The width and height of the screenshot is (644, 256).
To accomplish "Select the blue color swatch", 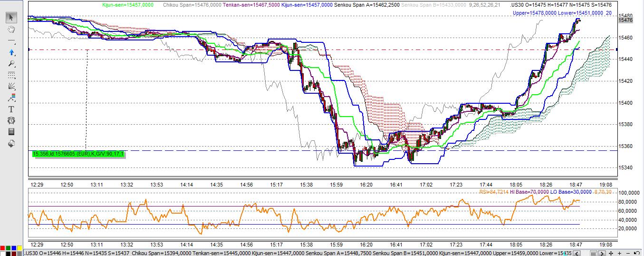I will (x=13, y=249).
